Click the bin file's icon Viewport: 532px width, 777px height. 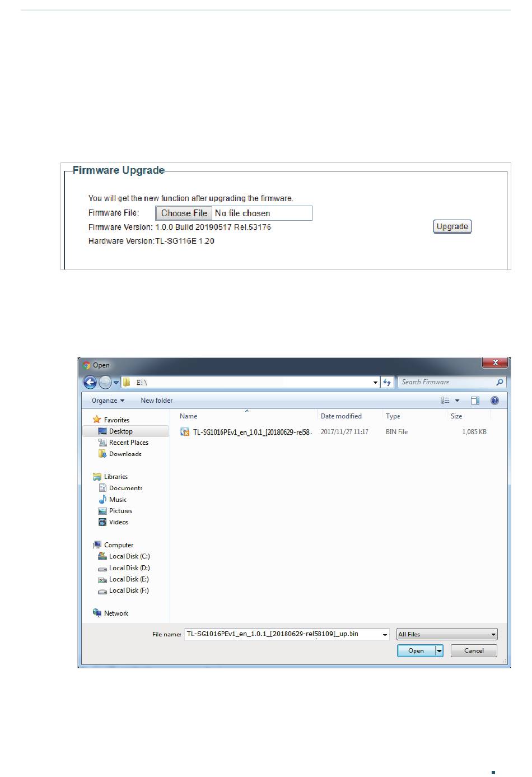click(185, 432)
